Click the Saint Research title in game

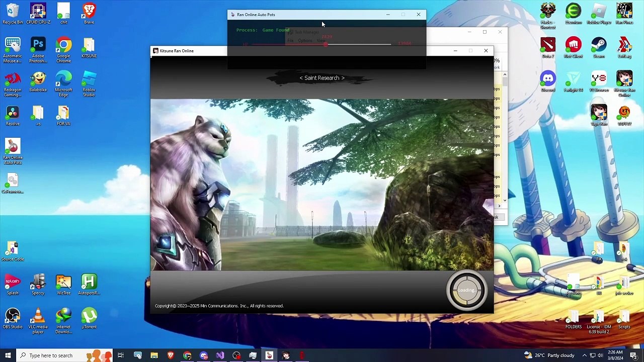(322, 78)
